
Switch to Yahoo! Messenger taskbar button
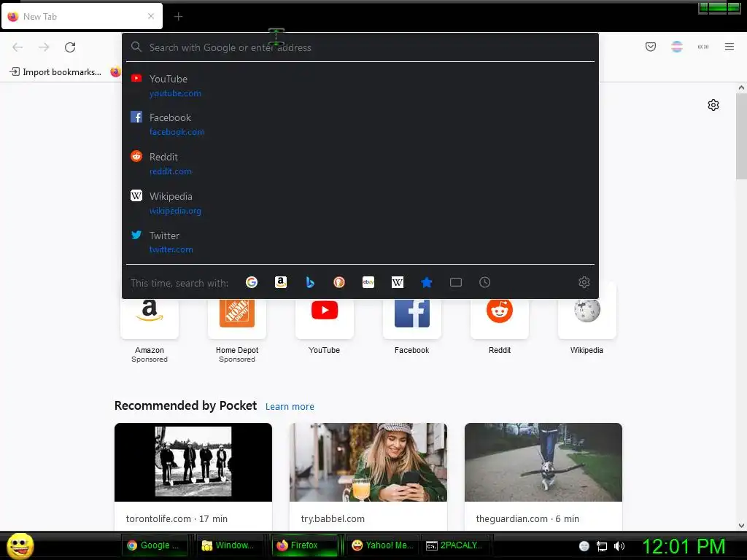tap(384, 545)
